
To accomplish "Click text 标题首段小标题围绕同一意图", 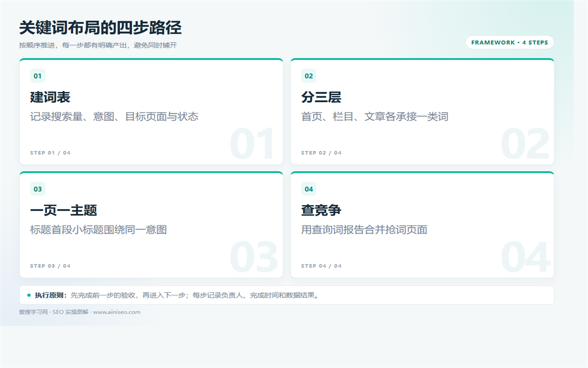I will tap(98, 230).
